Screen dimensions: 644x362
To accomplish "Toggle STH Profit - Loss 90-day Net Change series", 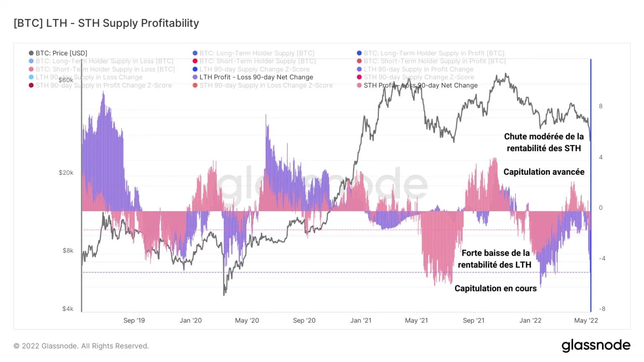I will point(417,85).
